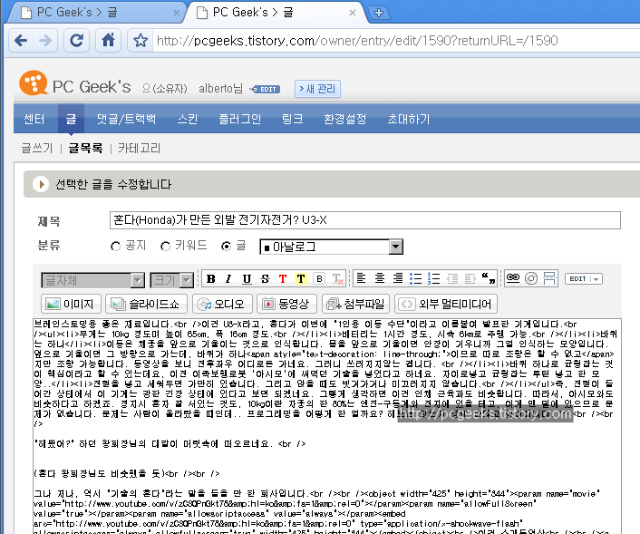
Task: Pick red text color T
Action: [282, 279]
